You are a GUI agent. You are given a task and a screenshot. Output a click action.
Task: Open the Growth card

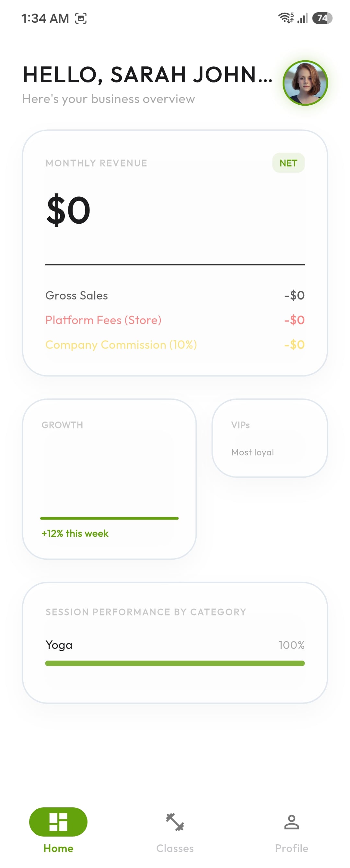[x=109, y=479]
